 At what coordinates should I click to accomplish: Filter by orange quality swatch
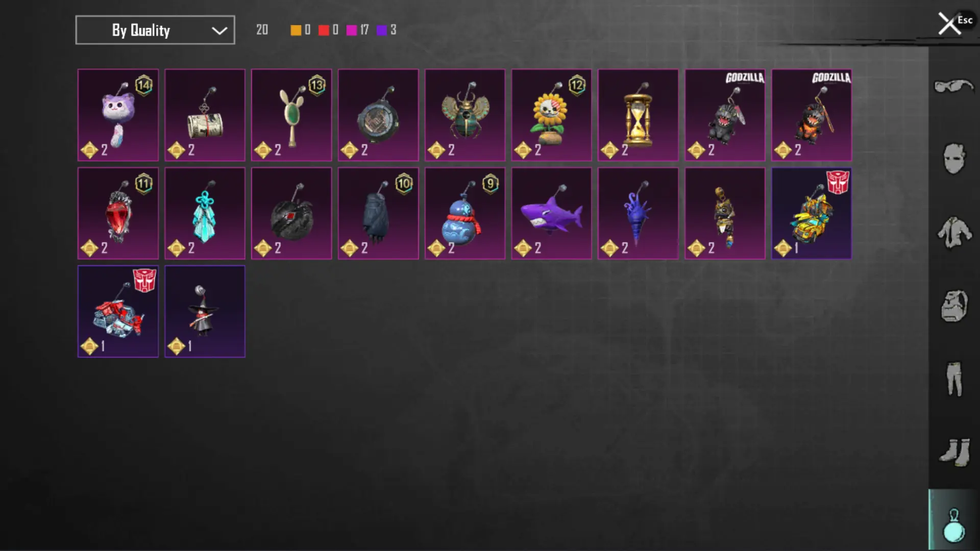point(296,30)
